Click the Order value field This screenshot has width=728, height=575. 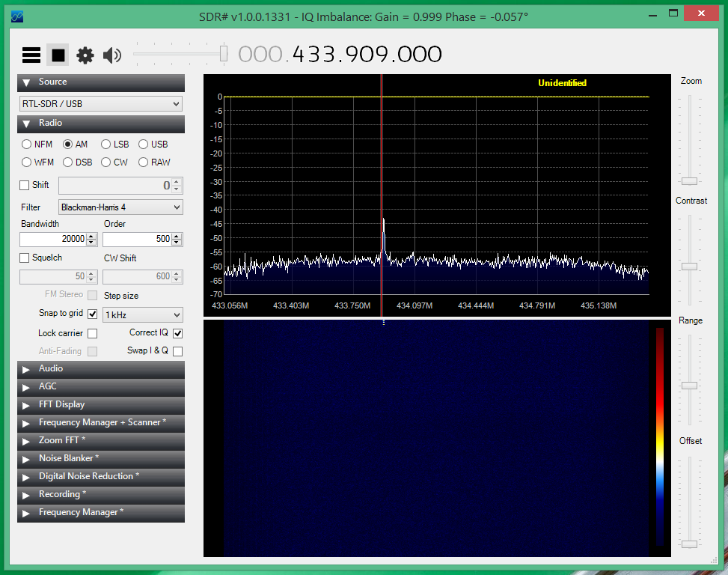pyautogui.click(x=136, y=239)
